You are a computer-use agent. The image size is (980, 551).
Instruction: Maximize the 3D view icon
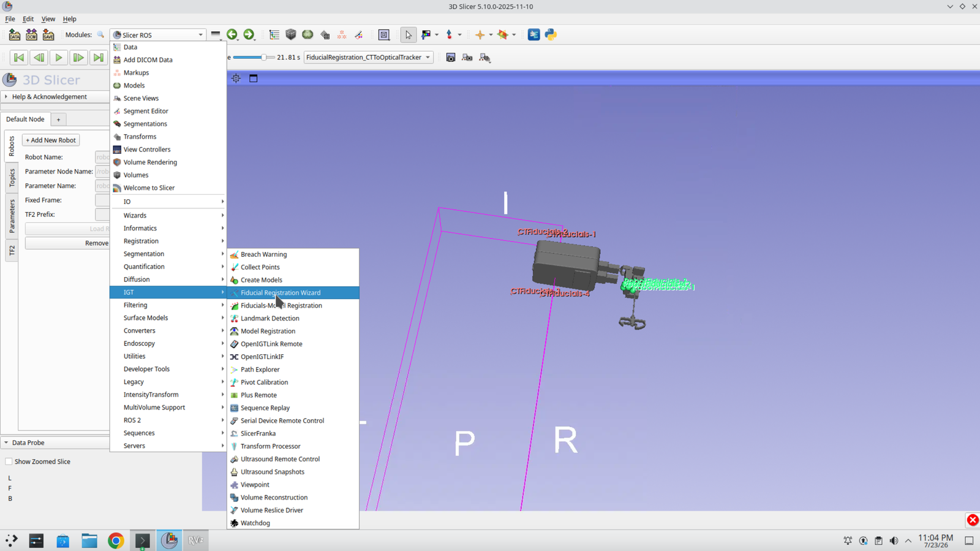click(x=253, y=78)
